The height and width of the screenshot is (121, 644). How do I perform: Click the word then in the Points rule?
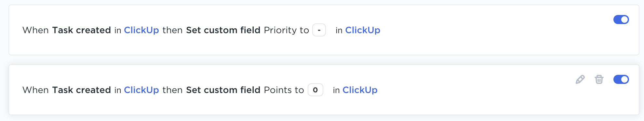point(172,90)
